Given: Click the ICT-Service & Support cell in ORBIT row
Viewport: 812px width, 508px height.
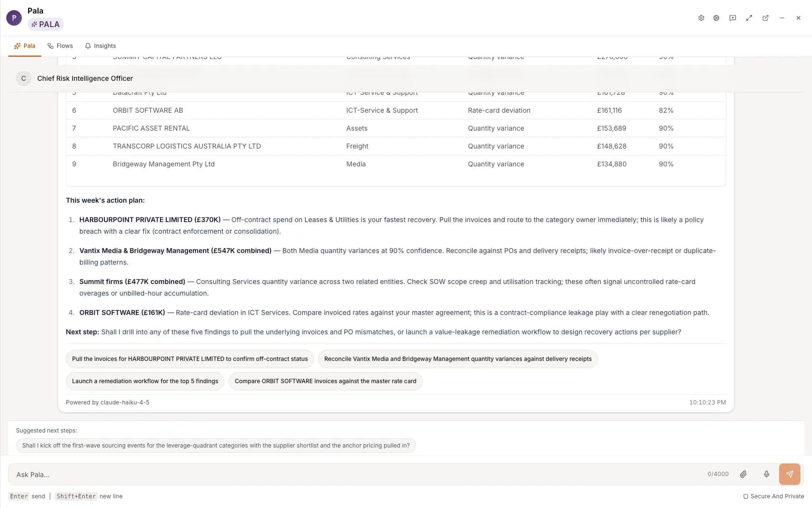Looking at the screenshot, I should (382, 110).
